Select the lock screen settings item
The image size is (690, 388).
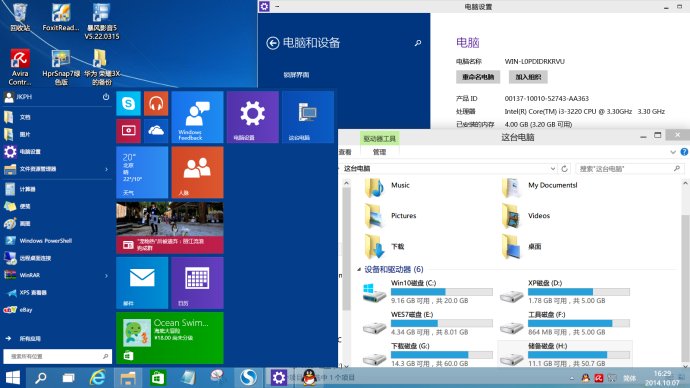pyautogui.click(x=297, y=75)
